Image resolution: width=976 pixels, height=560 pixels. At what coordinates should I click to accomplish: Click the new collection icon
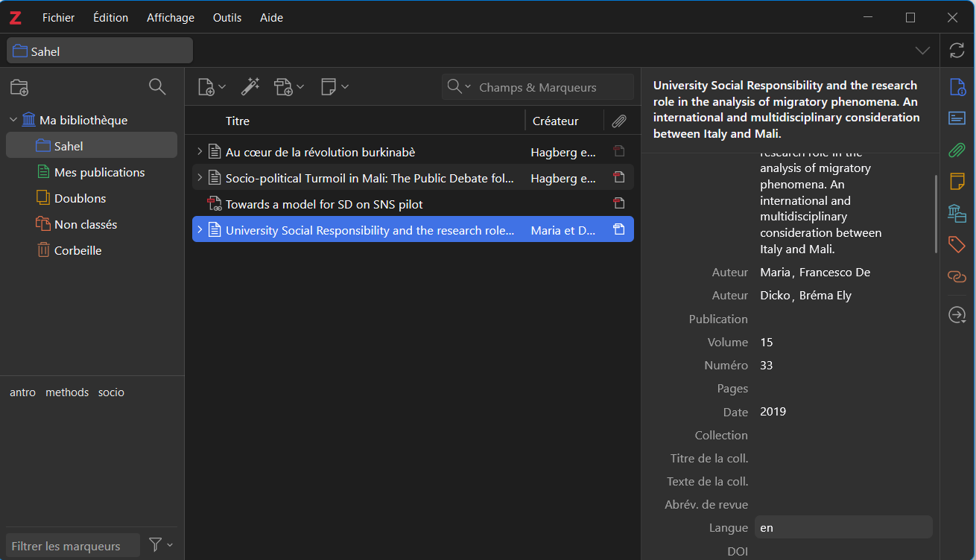[19, 87]
